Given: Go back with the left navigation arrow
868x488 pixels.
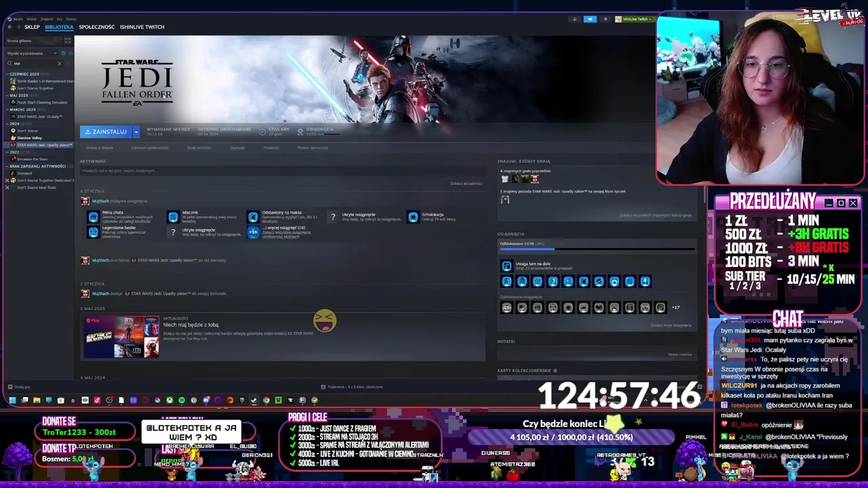Looking at the screenshot, I should click(x=9, y=27).
